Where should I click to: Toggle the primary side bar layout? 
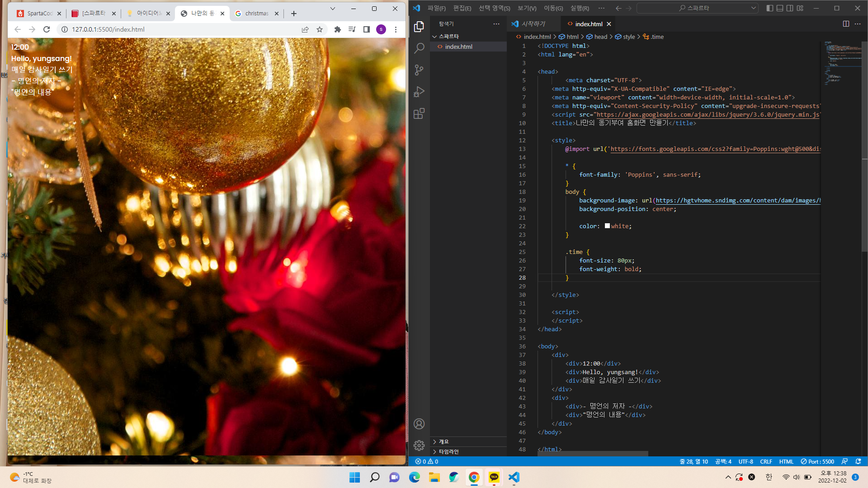(770, 8)
